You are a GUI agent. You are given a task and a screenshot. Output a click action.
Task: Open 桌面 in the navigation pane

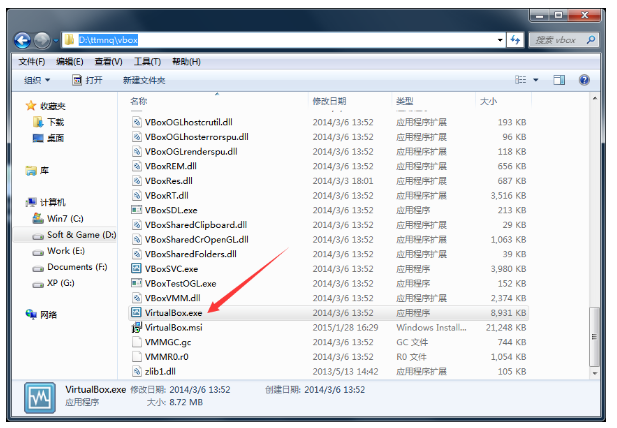tap(49, 138)
